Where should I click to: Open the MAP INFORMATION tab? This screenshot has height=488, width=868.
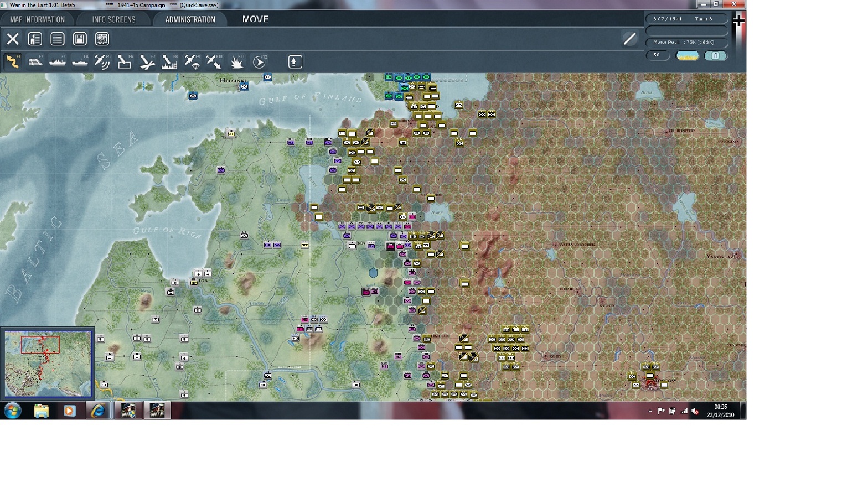[37, 19]
